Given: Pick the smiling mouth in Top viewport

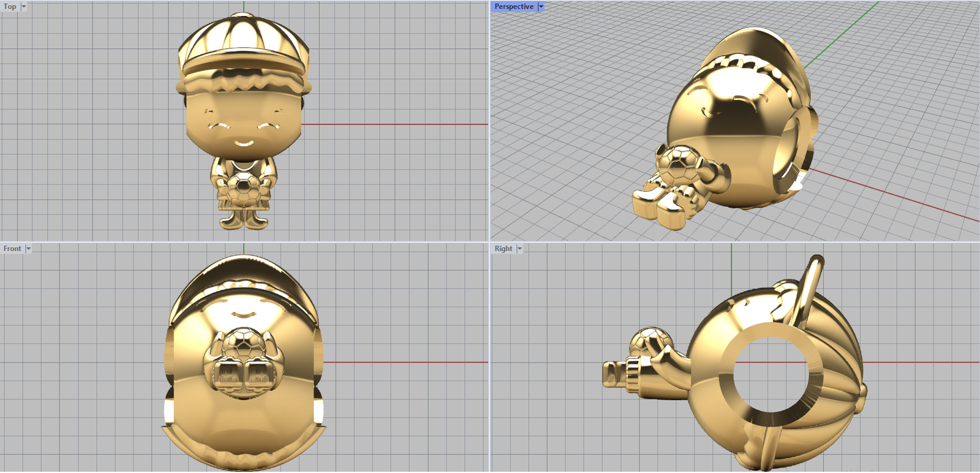Looking at the screenshot, I should (x=243, y=145).
